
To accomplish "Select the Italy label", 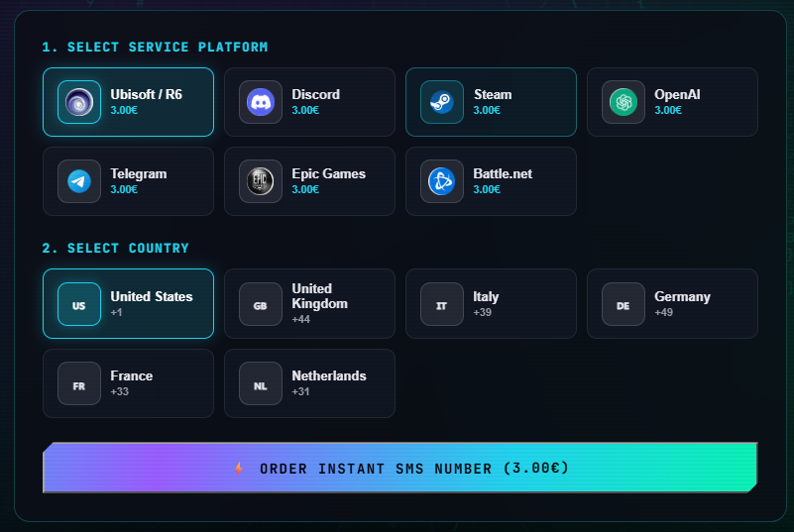I will coord(486,296).
